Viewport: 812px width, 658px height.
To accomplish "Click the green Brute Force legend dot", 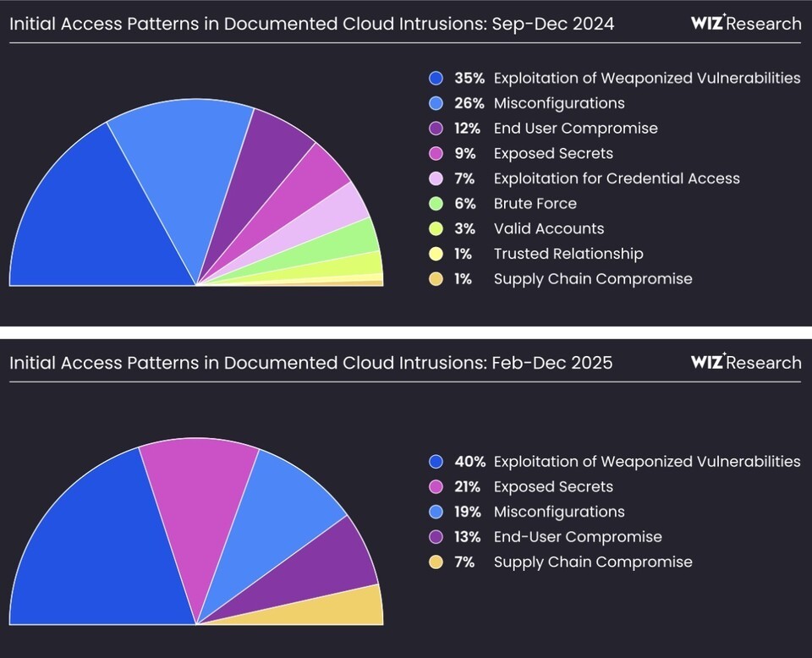I will [x=436, y=204].
